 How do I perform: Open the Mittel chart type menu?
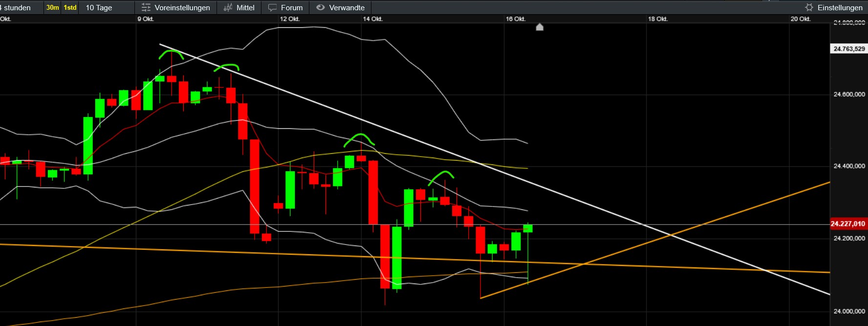coord(239,7)
